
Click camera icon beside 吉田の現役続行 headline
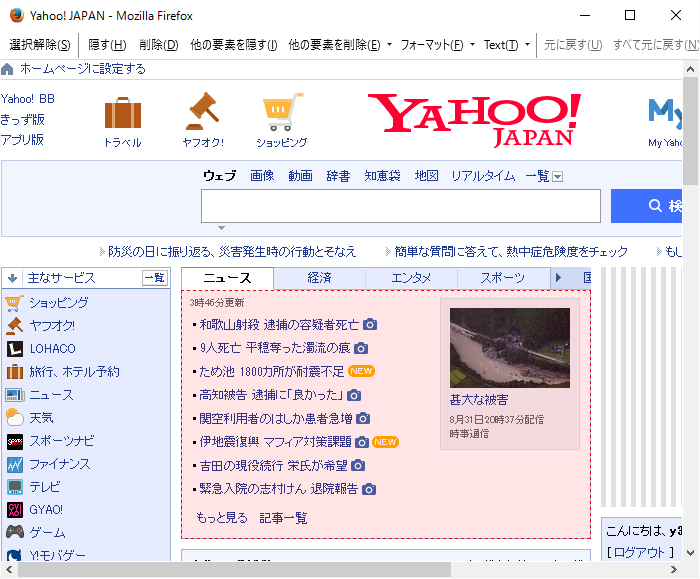pos(358,466)
